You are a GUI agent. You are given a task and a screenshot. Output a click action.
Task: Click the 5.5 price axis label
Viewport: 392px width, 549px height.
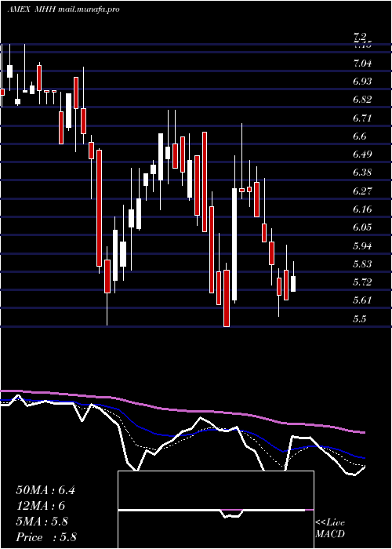pos(359,319)
